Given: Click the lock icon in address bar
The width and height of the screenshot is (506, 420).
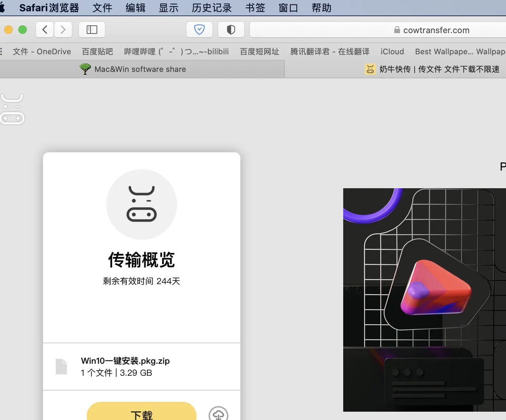Looking at the screenshot, I should pyautogui.click(x=397, y=30).
